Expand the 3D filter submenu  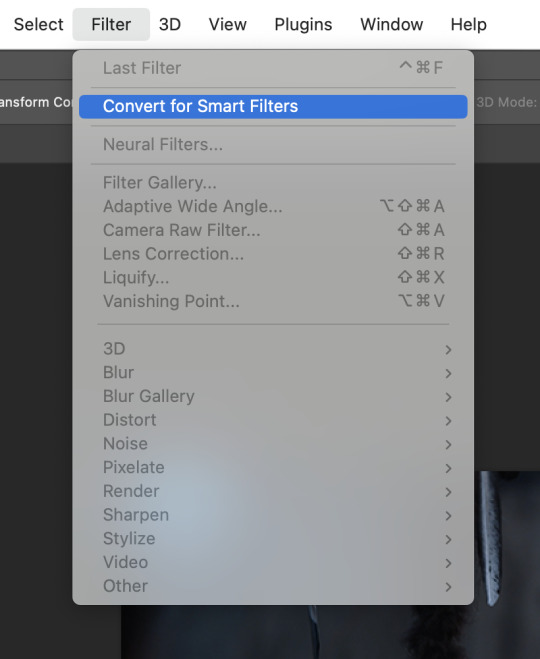click(273, 349)
